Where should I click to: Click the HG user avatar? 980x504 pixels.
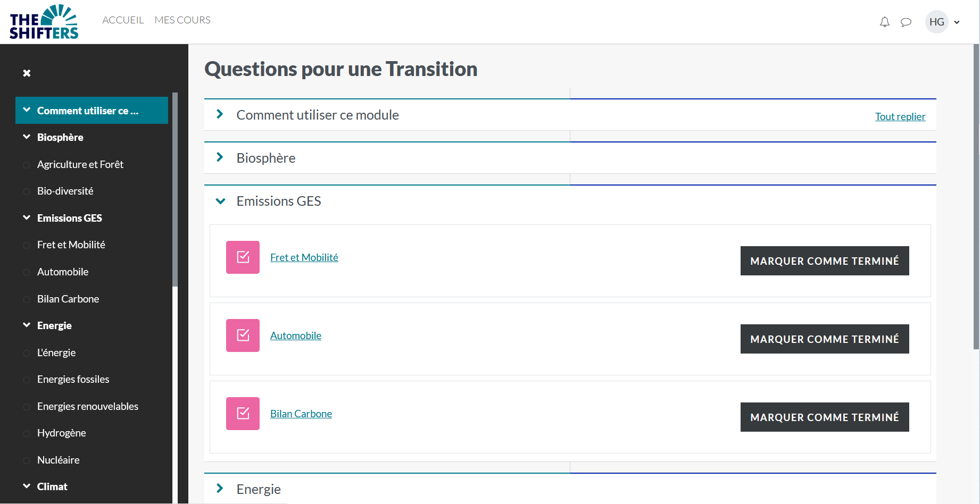936,22
